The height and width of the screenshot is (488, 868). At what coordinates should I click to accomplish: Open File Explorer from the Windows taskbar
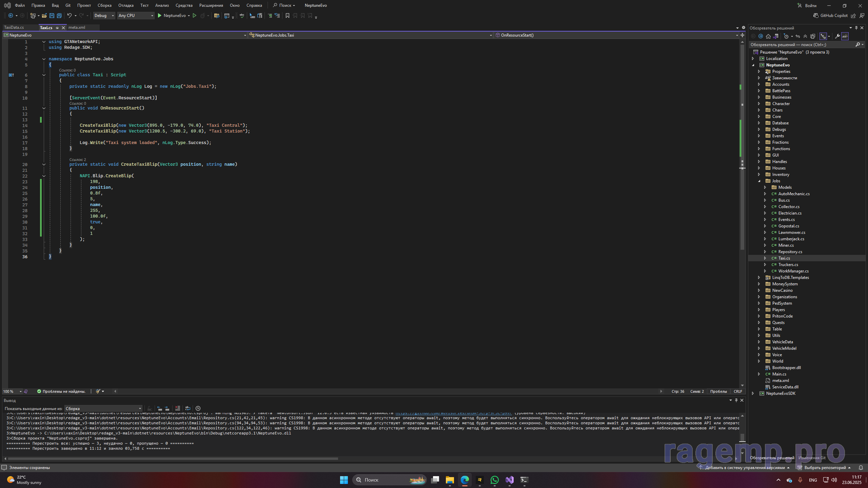click(x=450, y=480)
